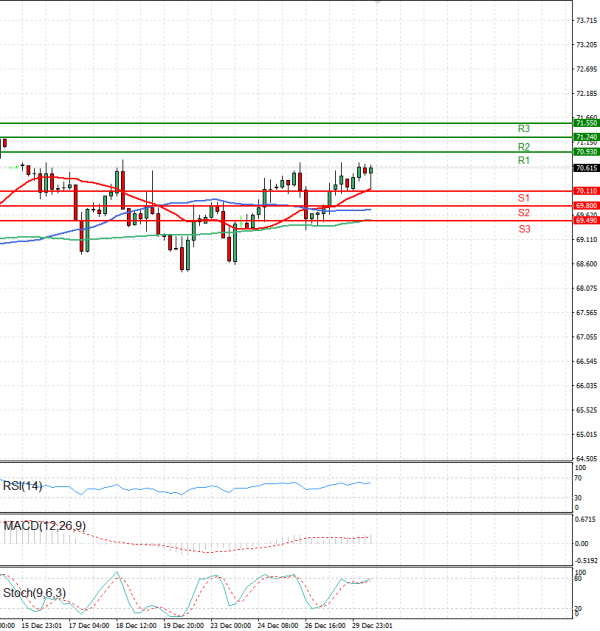
Task: Click the 64.505 price axis value
Action: coord(586,459)
